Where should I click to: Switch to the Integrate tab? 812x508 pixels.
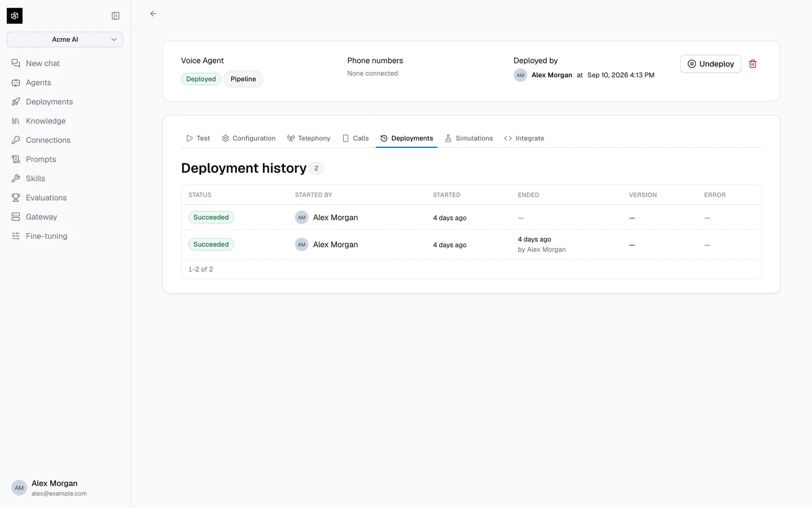point(524,138)
